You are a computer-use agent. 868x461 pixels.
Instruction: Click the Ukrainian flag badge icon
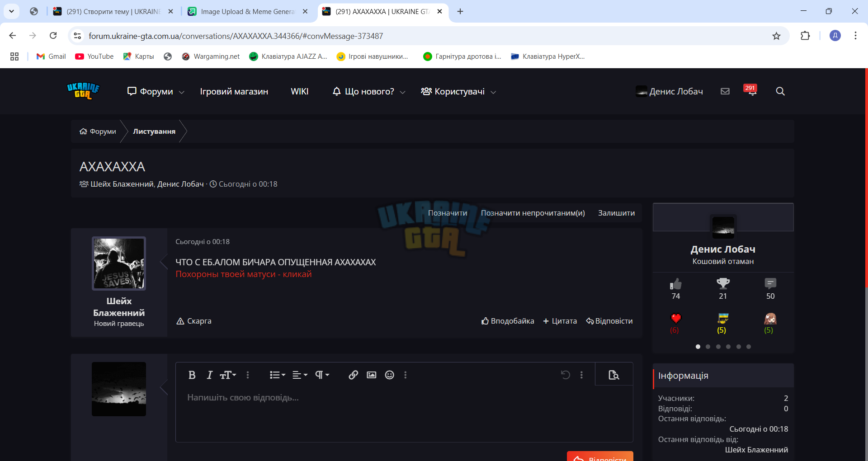(723, 319)
